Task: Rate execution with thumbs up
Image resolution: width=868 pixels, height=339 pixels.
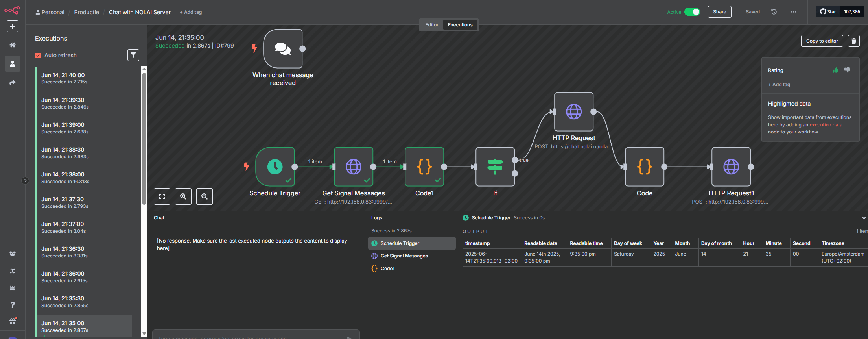Action: pyautogui.click(x=835, y=70)
